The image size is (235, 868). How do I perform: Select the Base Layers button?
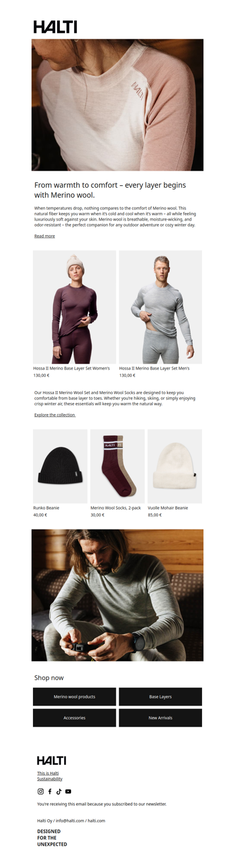click(x=160, y=697)
